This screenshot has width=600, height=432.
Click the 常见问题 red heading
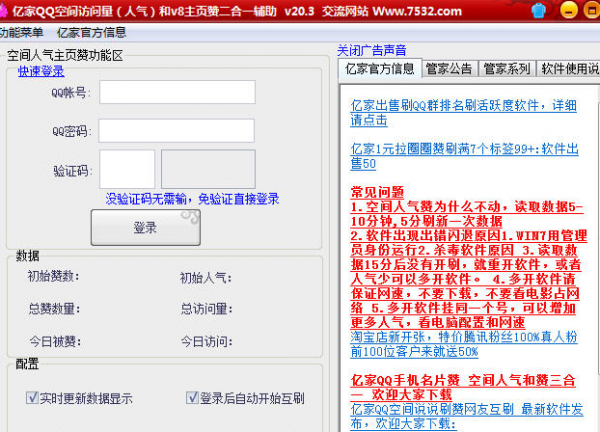tap(377, 192)
